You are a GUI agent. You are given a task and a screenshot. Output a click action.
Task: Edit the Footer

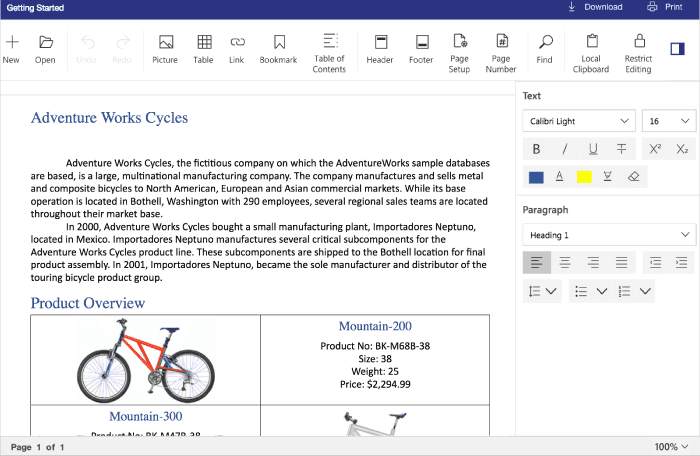pos(421,50)
